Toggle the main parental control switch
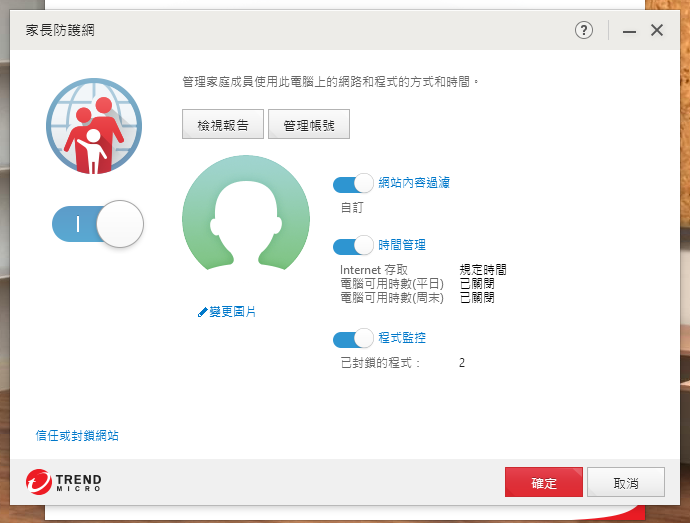Image resolution: width=690 pixels, height=523 pixels. coord(98,224)
